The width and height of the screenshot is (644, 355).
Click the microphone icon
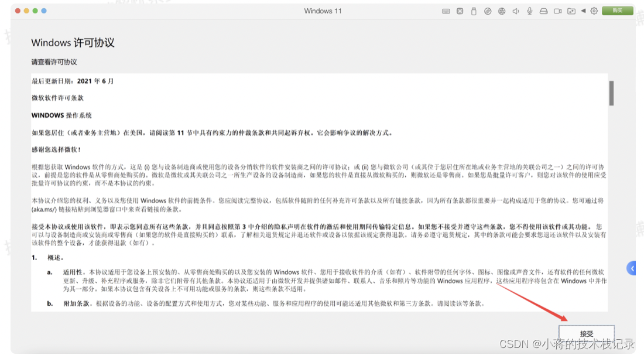(x=530, y=11)
